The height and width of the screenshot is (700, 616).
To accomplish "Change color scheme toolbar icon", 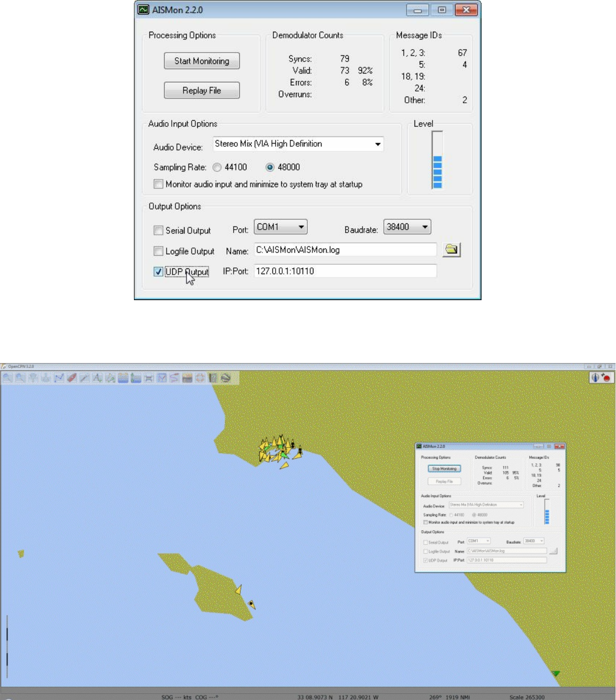I will pos(187,378).
